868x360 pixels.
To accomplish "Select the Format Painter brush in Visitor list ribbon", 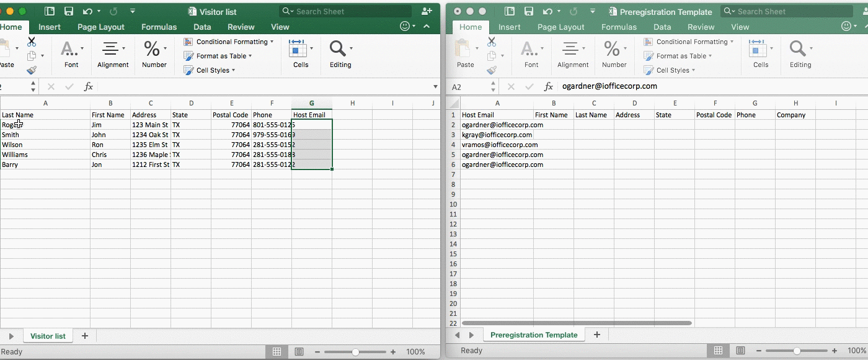I will point(32,70).
